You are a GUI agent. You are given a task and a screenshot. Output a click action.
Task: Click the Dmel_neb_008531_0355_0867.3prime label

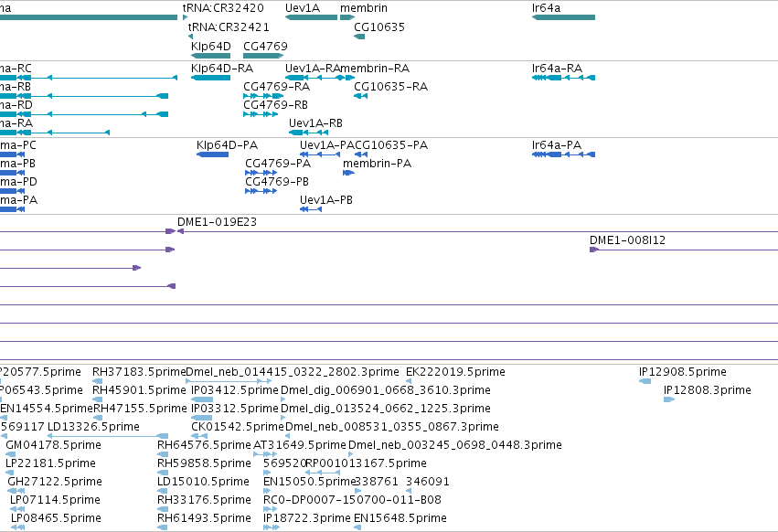click(392, 426)
